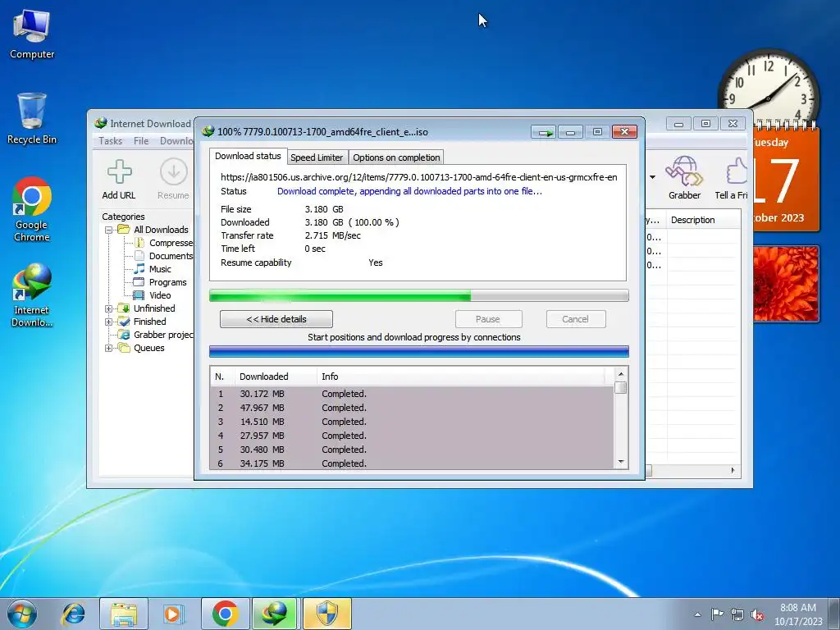Click the muted volume tray icon
Viewport: 840px width, 630px height.
pos(757,615)
